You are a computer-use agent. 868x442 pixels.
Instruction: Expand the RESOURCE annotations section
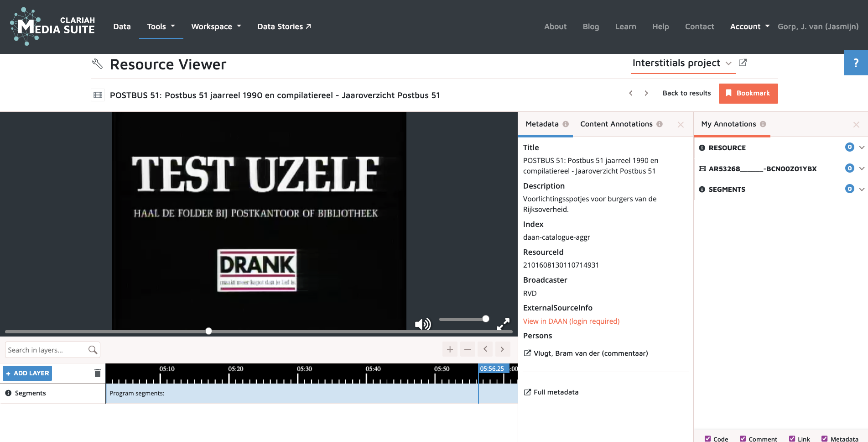[x=862, y=147]
